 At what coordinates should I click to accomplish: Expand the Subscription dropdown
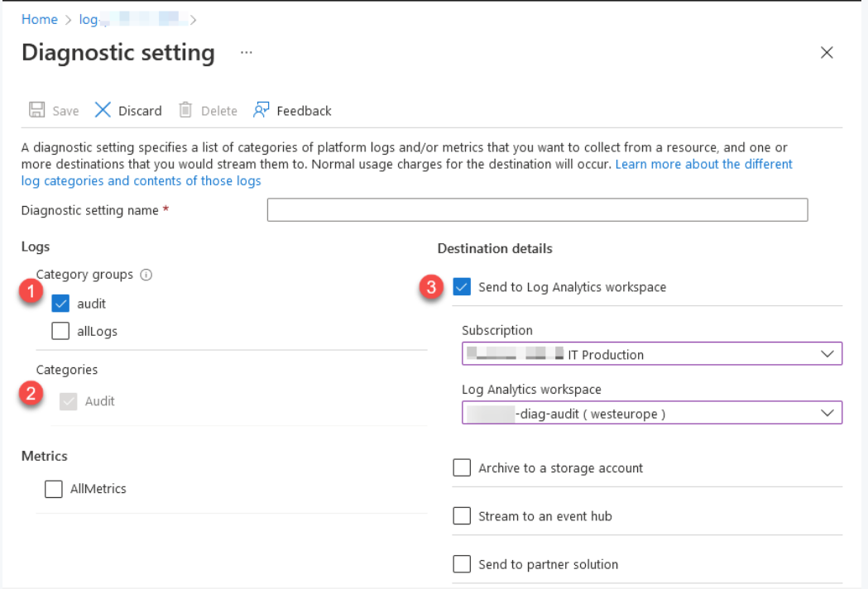coord(651,354)
